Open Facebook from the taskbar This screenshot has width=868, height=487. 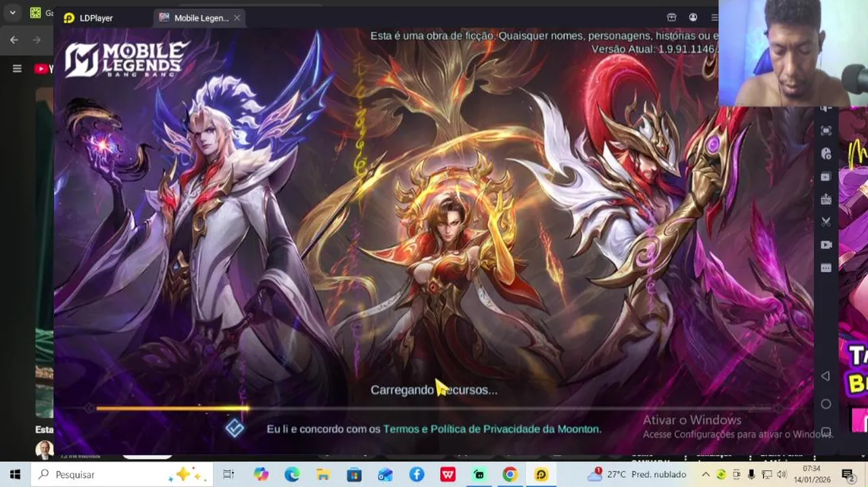(416, 474)
